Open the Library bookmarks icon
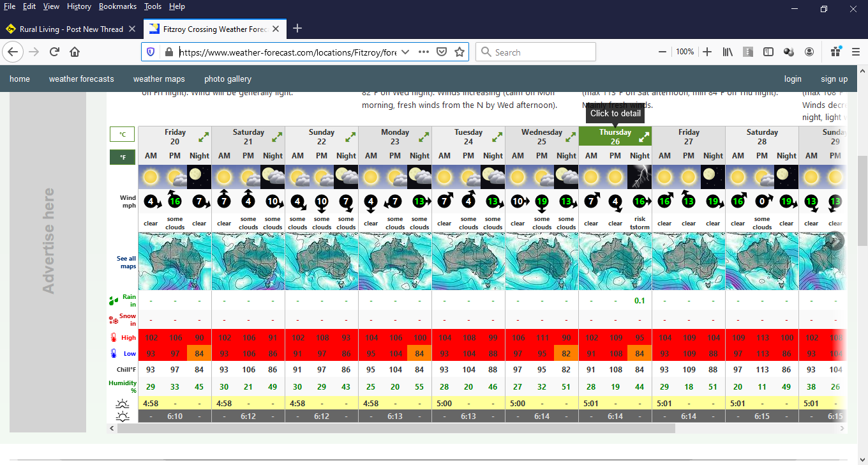 (x=728, y=52)
